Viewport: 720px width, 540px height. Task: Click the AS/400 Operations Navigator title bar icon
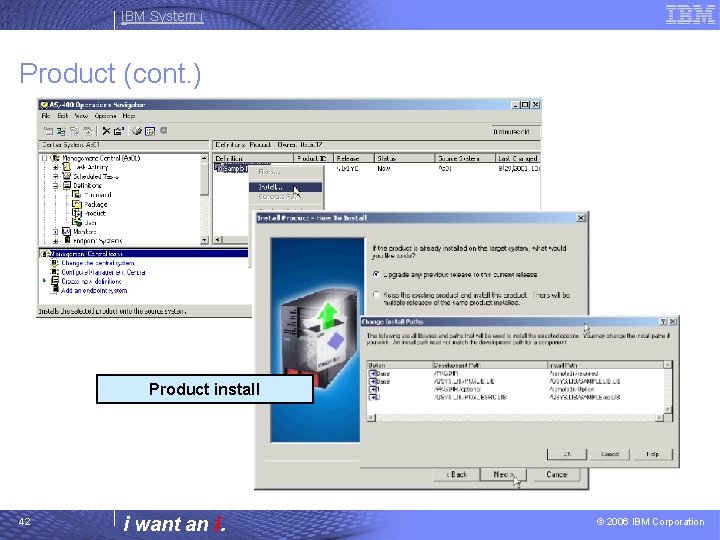point(44,105)
